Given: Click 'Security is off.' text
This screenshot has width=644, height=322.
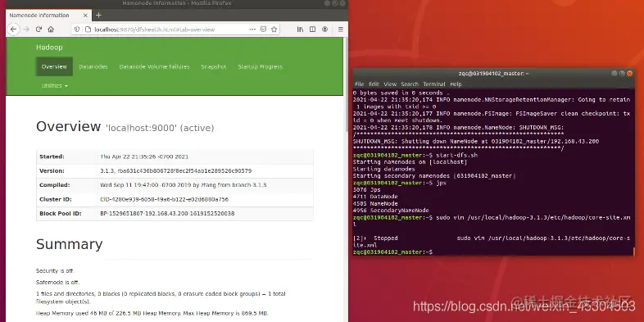Looking at the screenshot, I should pos(55,271).
